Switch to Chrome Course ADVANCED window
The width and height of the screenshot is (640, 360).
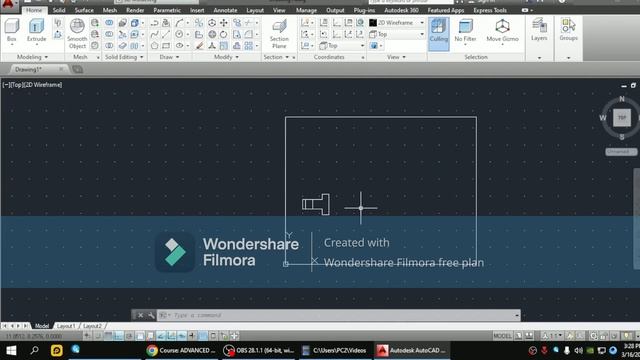point(181,351)
